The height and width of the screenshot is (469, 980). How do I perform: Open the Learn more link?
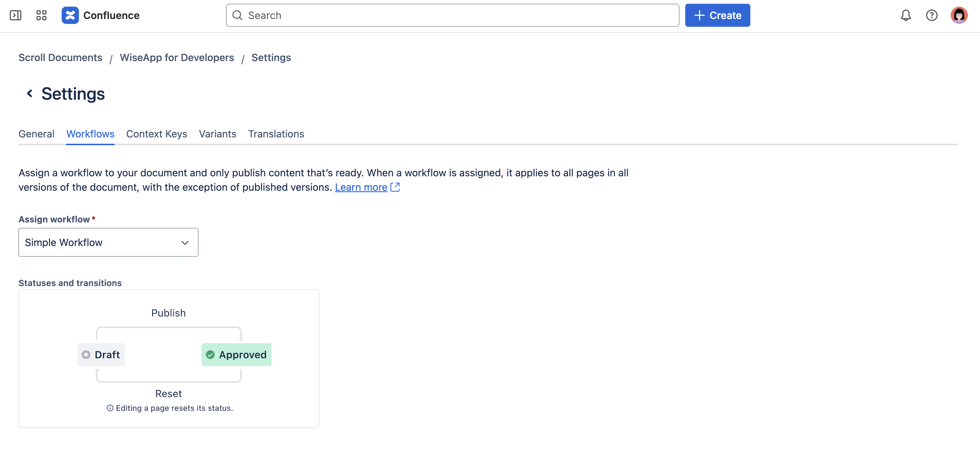pos(361,187)
